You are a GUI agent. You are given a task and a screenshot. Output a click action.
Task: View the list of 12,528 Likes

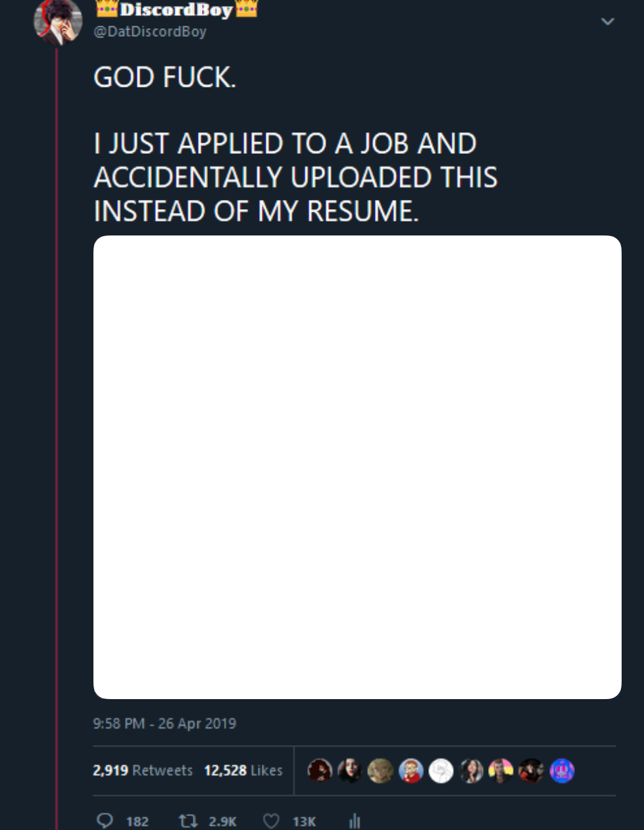[x=243, y=770]
